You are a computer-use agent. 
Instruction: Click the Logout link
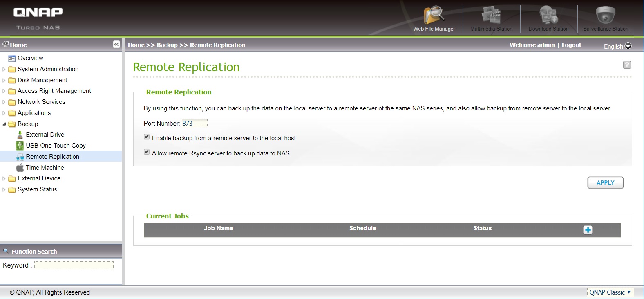(x=571, y=45)
